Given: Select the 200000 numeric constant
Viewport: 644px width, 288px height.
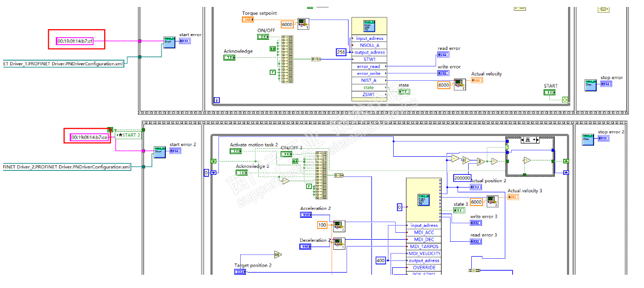Looking at the screenshot, I should [x=462, y=178].
